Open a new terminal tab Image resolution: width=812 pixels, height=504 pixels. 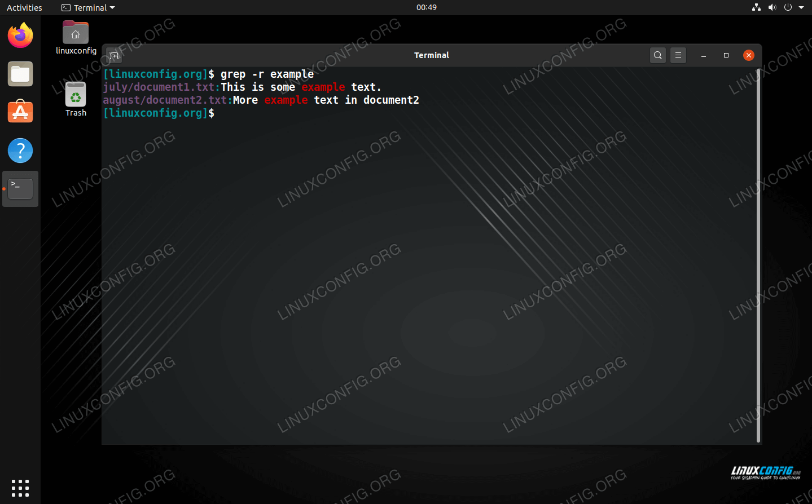[114, 55]
